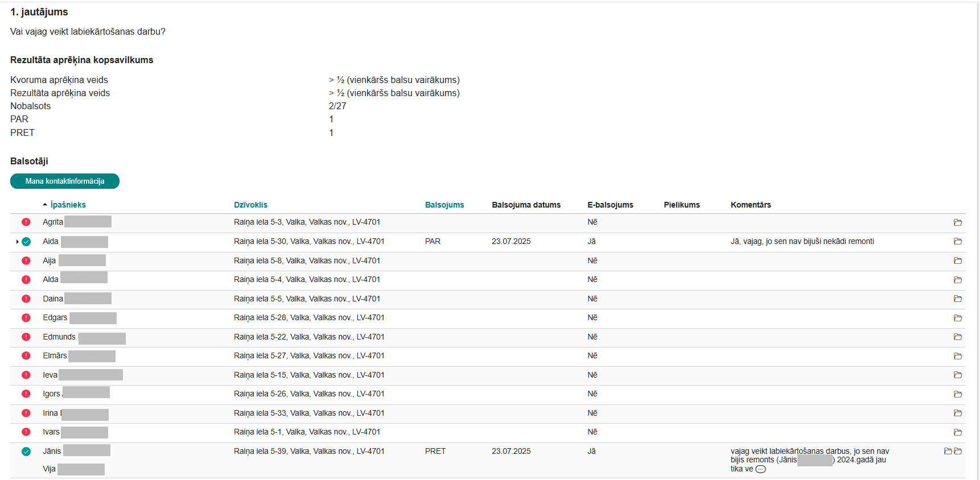Select address Raiņa iela 5-4 cell
The height and width of the screenshot is (480, 980).
click(x=307, y=280)
